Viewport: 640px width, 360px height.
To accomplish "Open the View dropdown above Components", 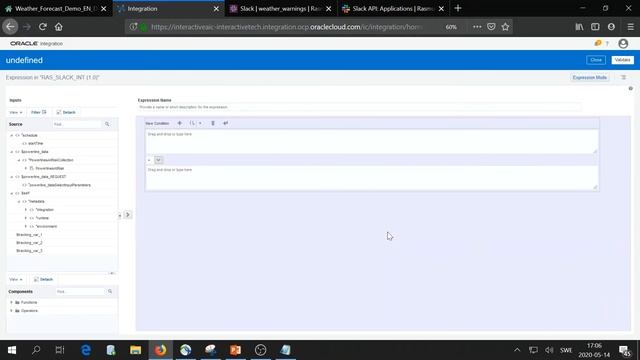I will point(16,280).
